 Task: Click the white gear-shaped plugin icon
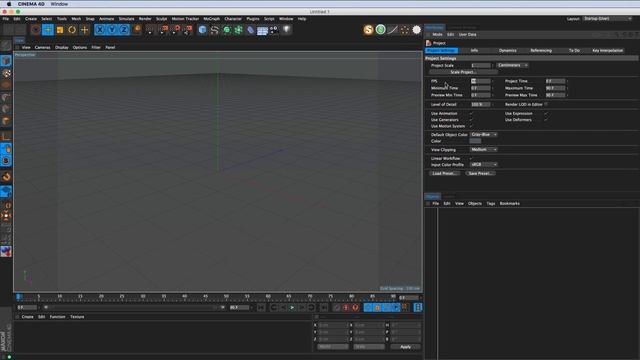(x=416, y=30)
